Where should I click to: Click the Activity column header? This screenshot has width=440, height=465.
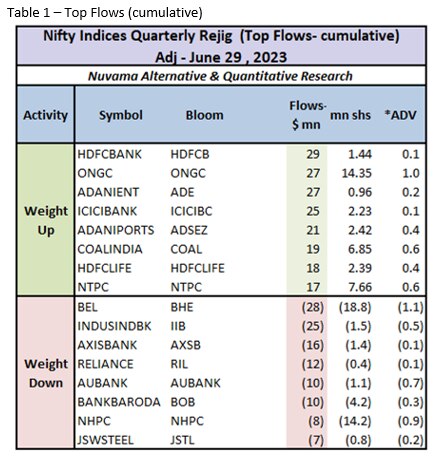(x=45, y=115)
